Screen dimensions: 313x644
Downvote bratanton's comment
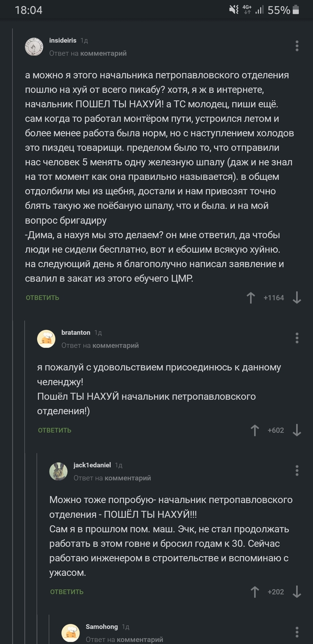coord(297,431)
